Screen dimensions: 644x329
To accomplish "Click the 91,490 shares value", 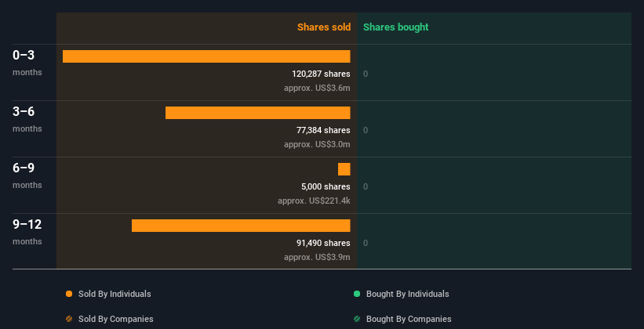I will point(323,244).
